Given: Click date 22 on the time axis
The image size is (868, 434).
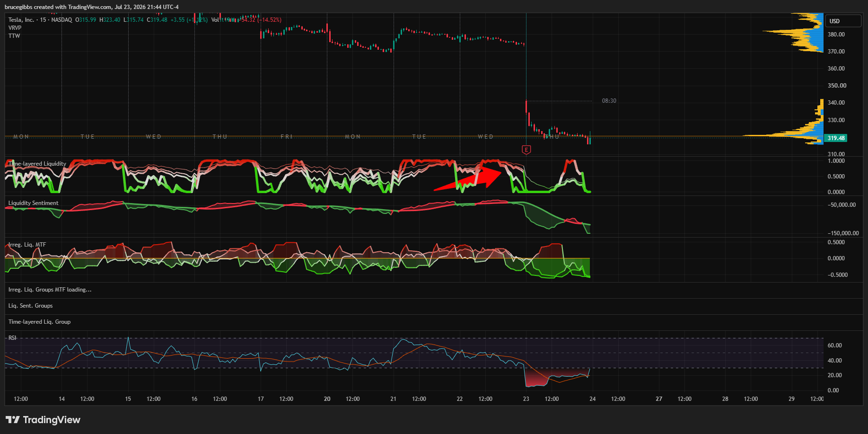Looking at the screenshot, I should coord(460,399).
